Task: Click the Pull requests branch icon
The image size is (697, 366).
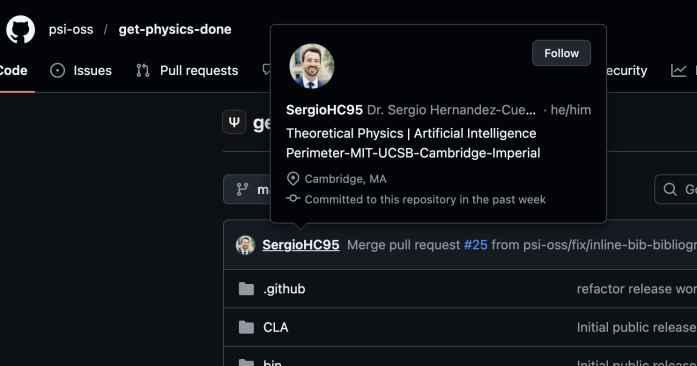Action: coord(143,70)
